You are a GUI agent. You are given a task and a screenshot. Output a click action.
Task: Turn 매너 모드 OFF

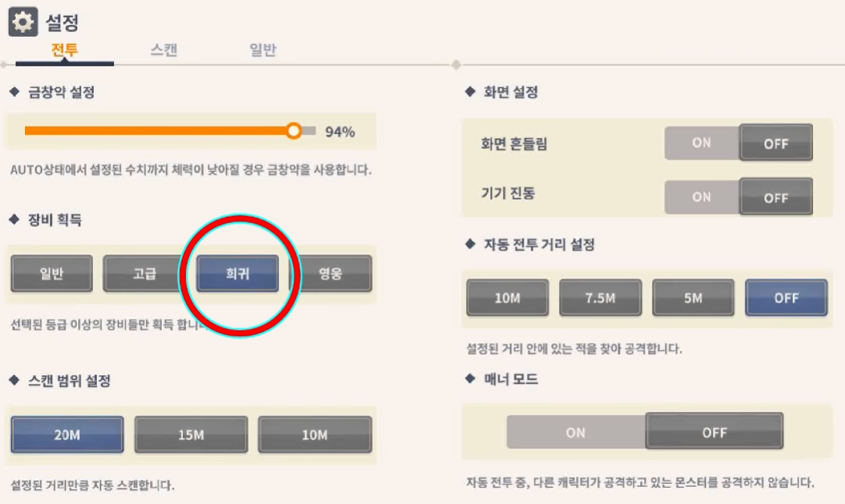click(x=714, y=431)
